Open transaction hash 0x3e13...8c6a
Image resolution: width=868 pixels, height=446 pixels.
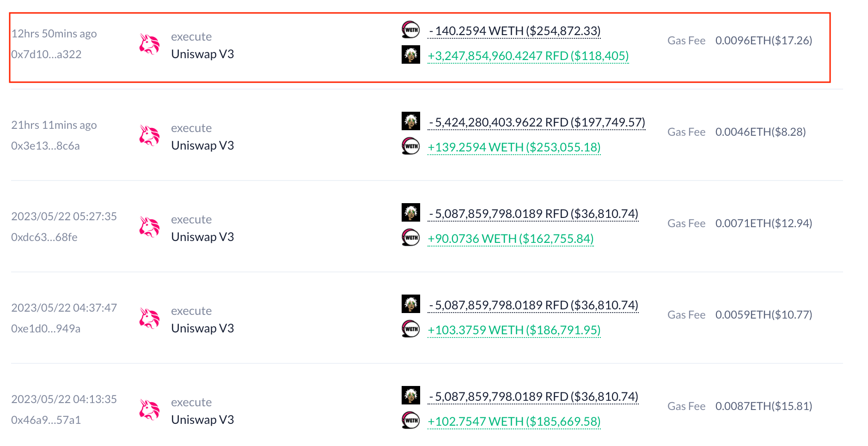click(x=45, y=146)
